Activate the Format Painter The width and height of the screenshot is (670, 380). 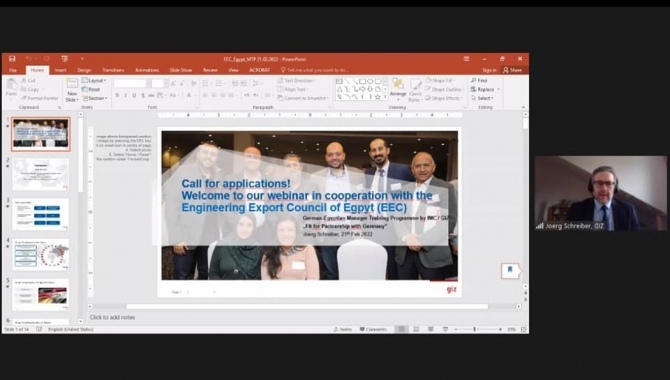(x=40, y=98)
